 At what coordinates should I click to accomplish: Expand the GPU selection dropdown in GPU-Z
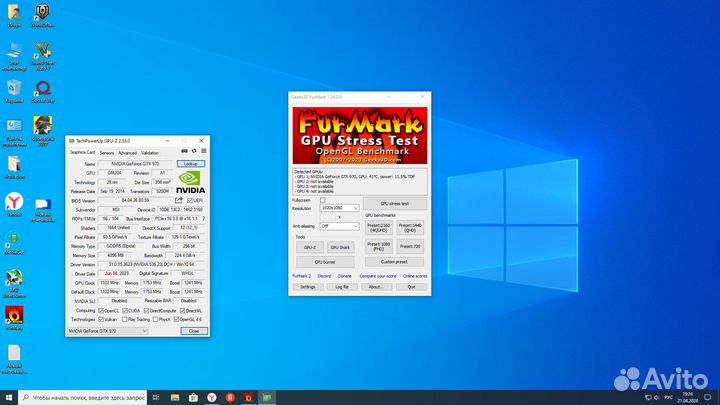(x=107, y=330)
